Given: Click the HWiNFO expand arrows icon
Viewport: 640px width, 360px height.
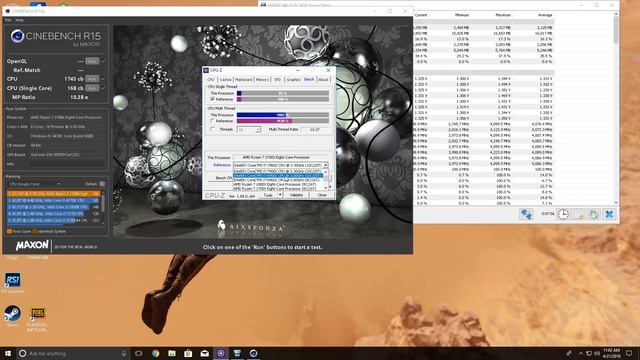Looking at the screenshot, I should pos(526,214).
